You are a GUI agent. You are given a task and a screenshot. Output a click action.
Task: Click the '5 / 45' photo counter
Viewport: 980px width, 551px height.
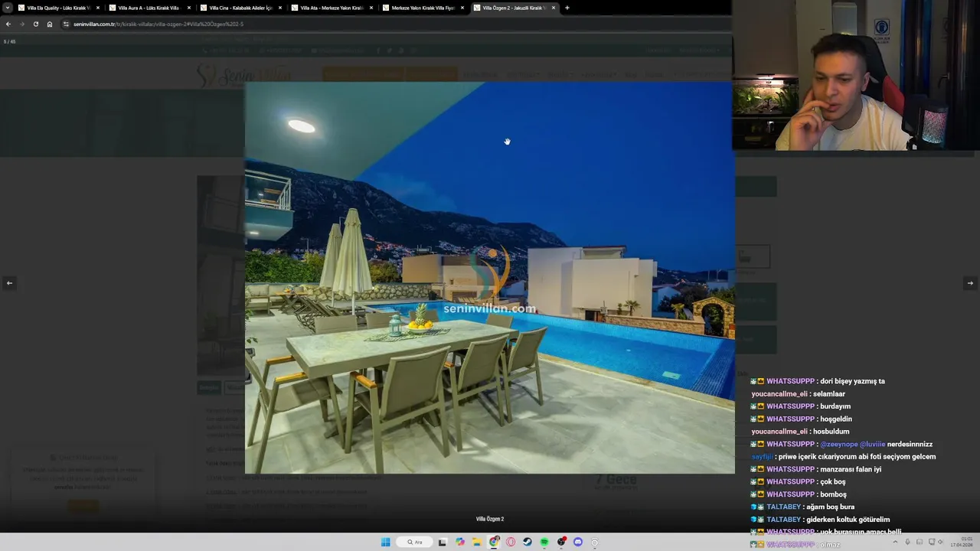(x=9, y=41)
